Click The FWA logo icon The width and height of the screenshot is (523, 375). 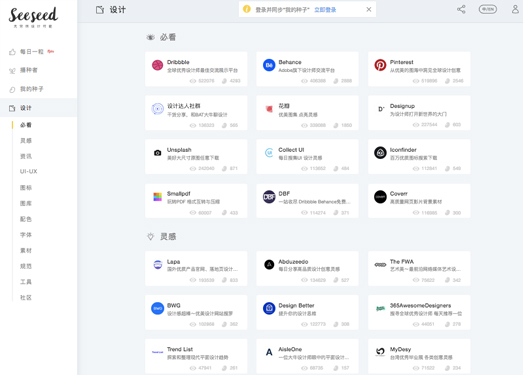380,265
